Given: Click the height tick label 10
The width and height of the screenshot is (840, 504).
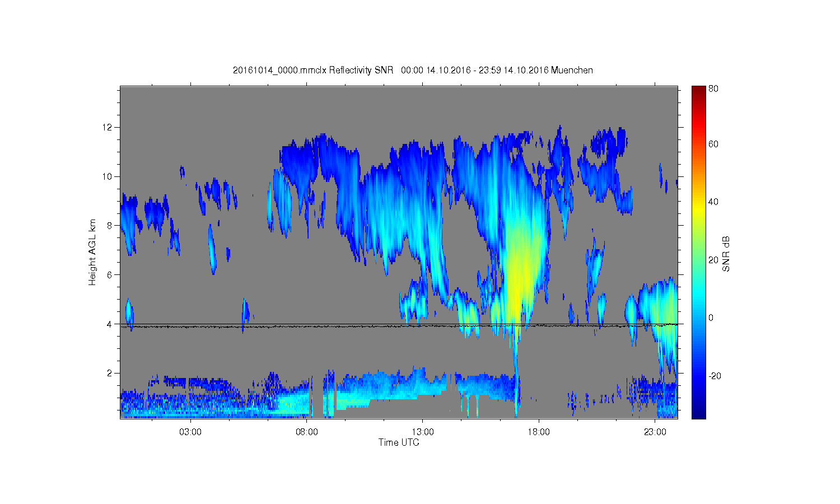Looking at the screenshot, I should [108, 176].
